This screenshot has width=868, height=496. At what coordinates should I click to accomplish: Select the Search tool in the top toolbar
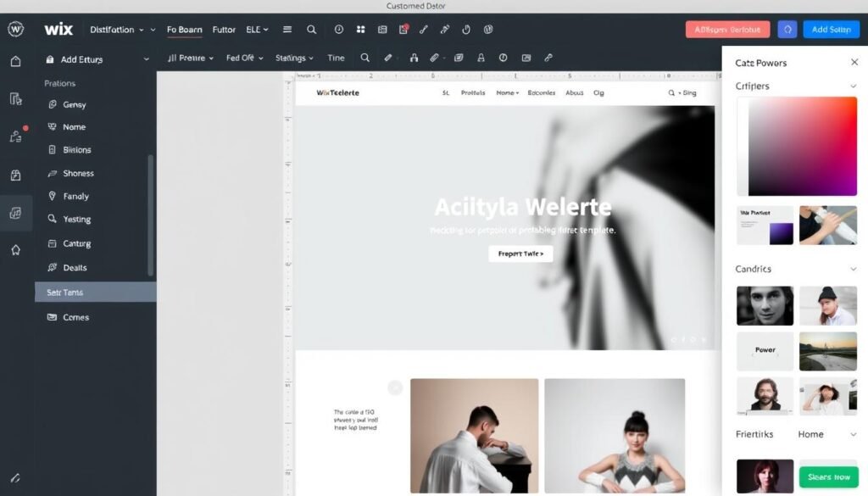[x=312, y=29]
